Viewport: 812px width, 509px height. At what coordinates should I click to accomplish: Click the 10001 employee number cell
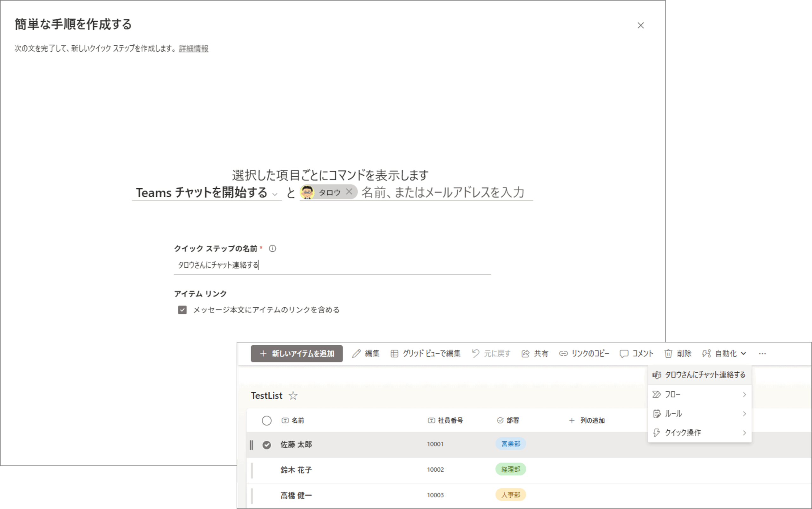click(x=435, y=444)
